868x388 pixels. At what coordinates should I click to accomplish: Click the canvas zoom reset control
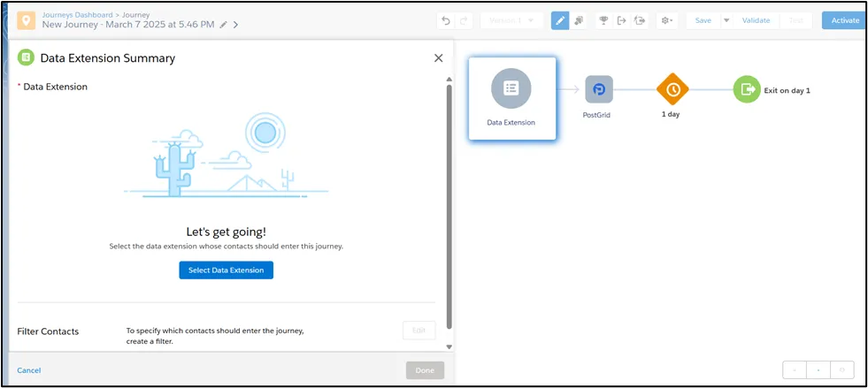[818, 370]
